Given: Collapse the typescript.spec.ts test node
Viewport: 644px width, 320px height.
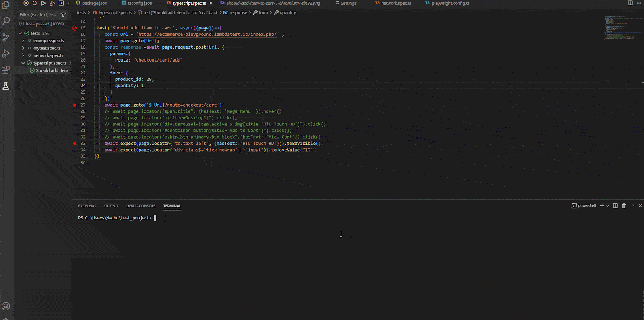Looking at the screenshot, I should (23, 63).
